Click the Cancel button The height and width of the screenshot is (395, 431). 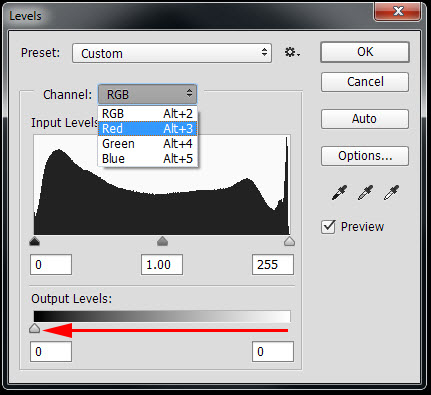tap(365, 82)
